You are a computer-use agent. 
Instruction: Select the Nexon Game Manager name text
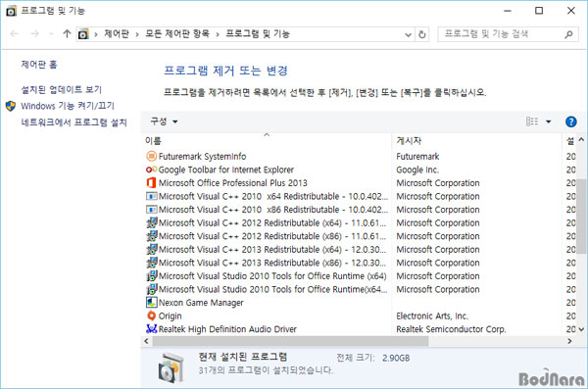click(x=201, y=303)
